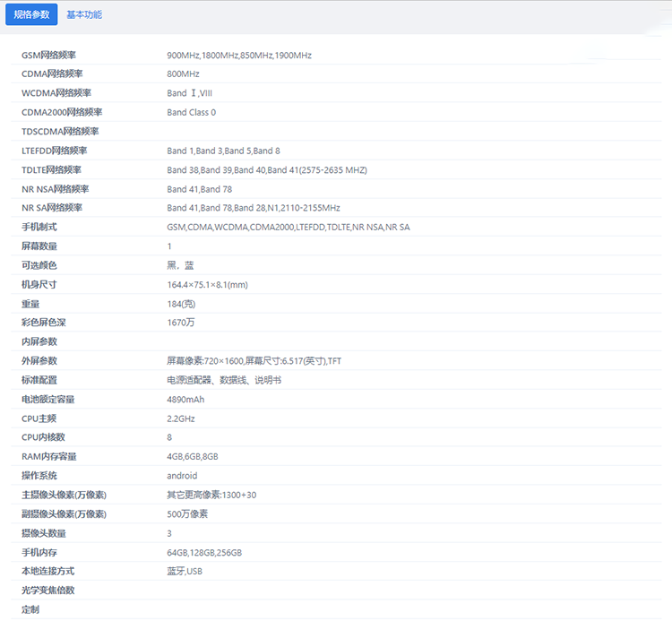Click the 电池额定容量 label
This screenshot has height=621, width=672.
pyautogui.click(x=48, y=400)
